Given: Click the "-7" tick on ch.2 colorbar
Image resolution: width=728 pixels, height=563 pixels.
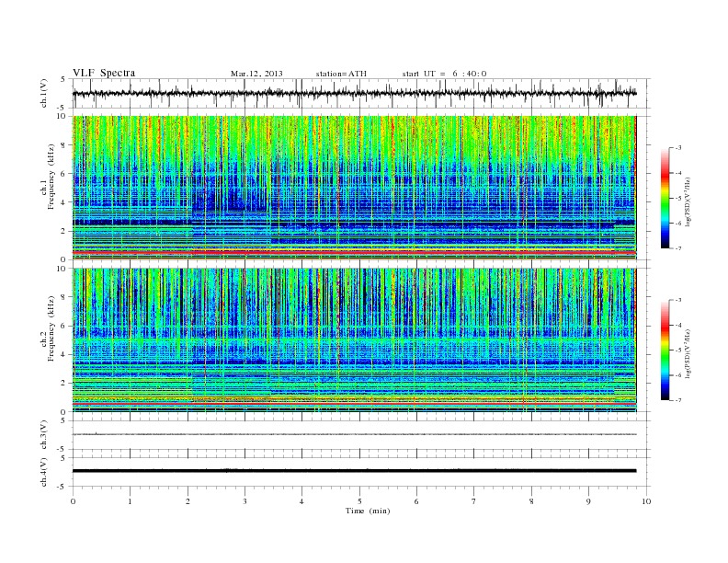Looking at the screenshot, I should coord(677,400).
